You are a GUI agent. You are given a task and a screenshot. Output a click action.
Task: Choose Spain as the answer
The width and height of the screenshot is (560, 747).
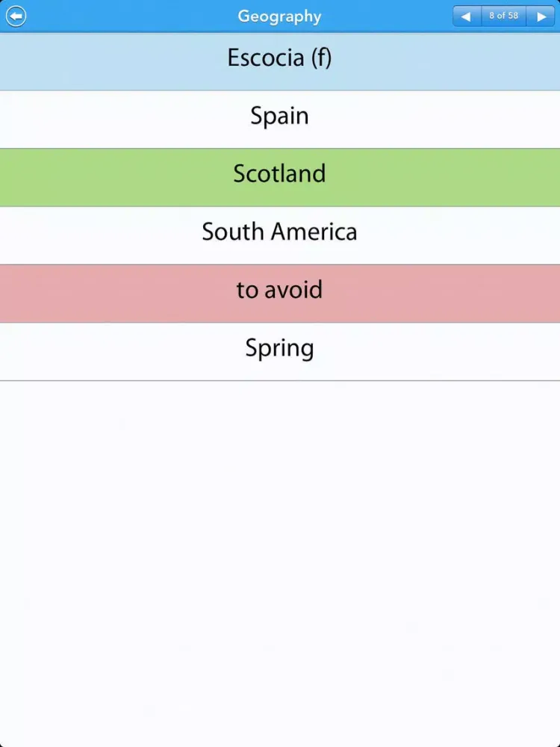(x=279, y=117)
